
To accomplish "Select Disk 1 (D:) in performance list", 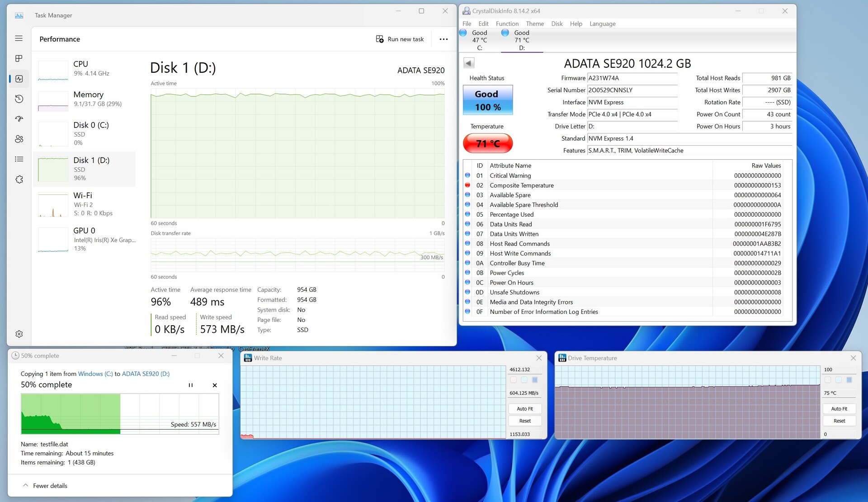I will 85,169.
